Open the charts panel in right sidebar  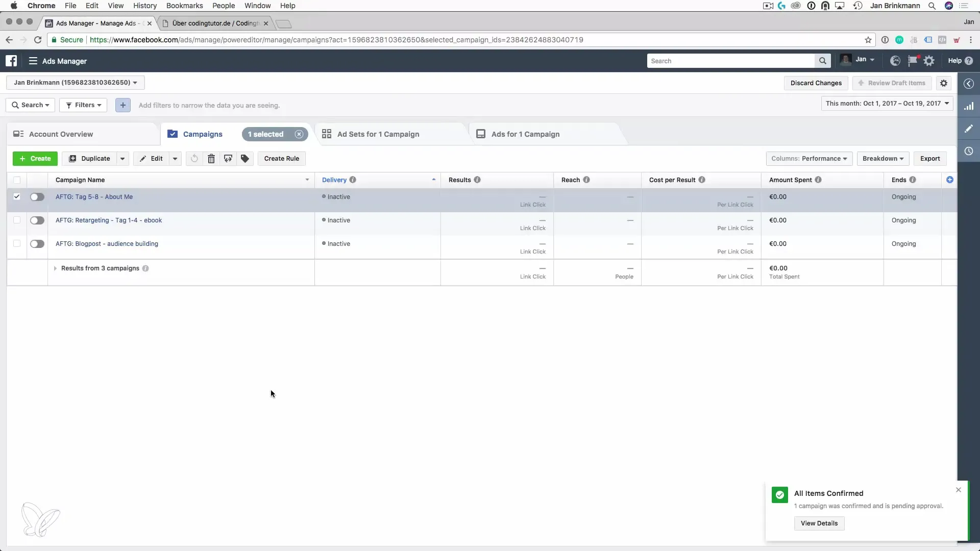click(x=969, y=106)
